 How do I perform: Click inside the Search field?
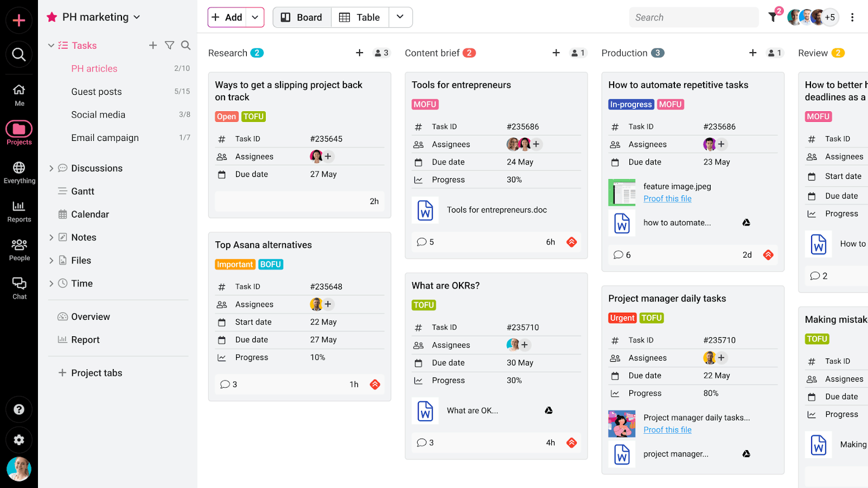694,17
